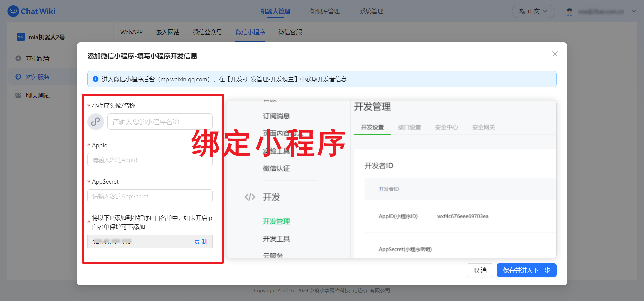Click the Chat Wiki logo icon
Screen dimensions: 644x301
13,11
